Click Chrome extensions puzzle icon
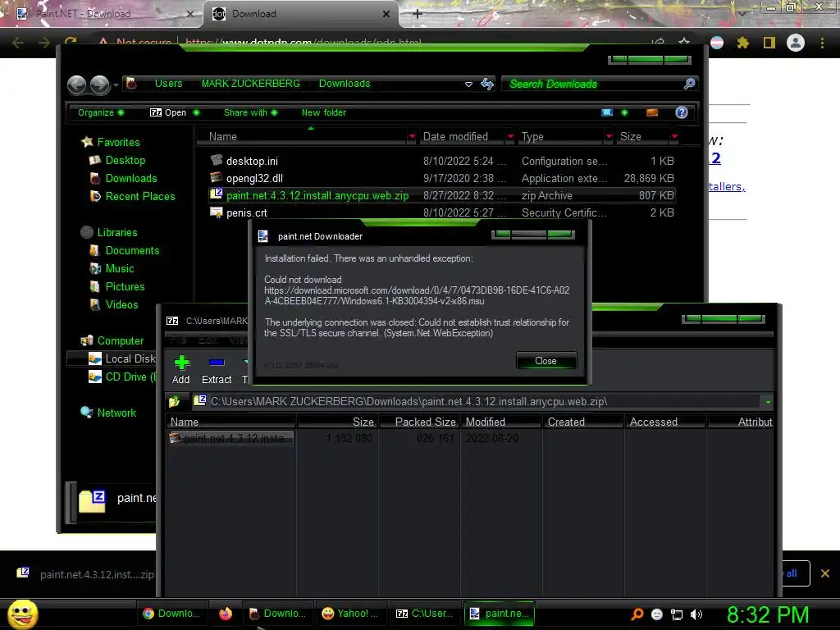The image size is (840, 630). click(743, 43)
